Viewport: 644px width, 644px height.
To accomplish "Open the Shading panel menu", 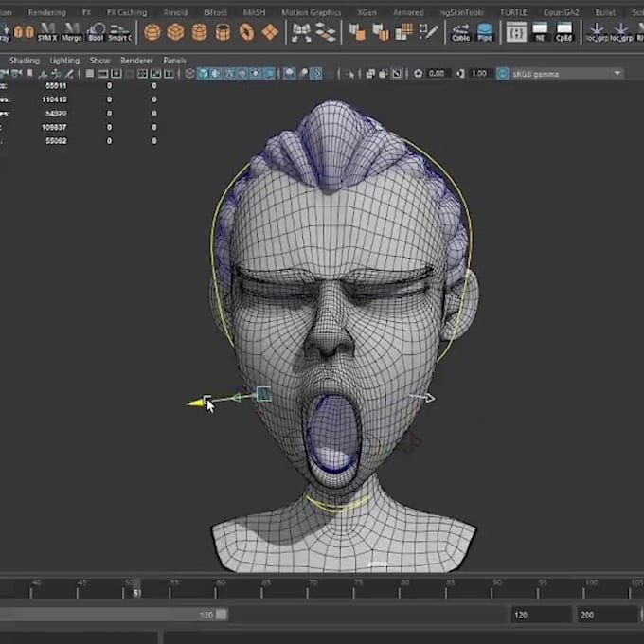I will 25,60.
